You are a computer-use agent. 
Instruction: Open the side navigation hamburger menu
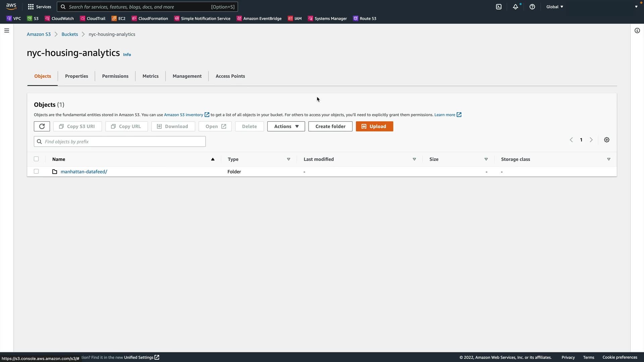pyautogui.click(x=7, y=31)
